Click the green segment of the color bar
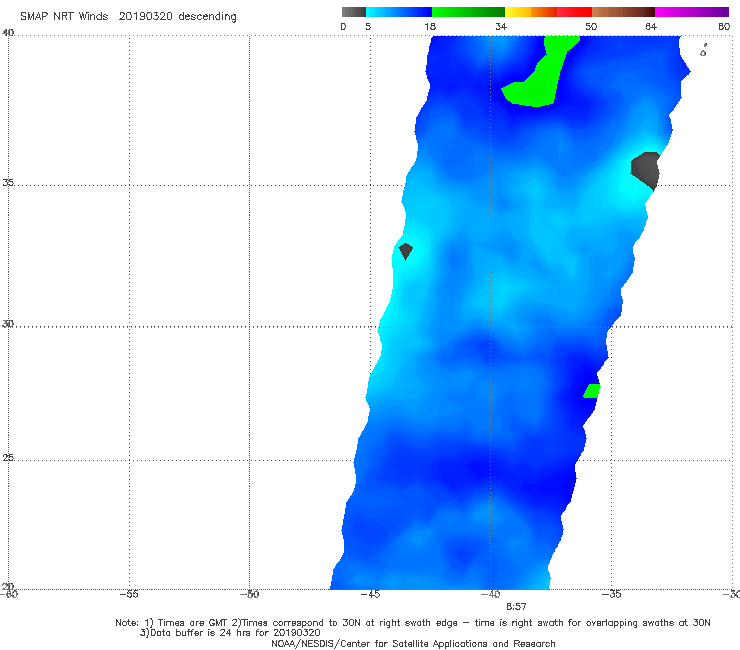The image size is (740, 650). point(468,12)
